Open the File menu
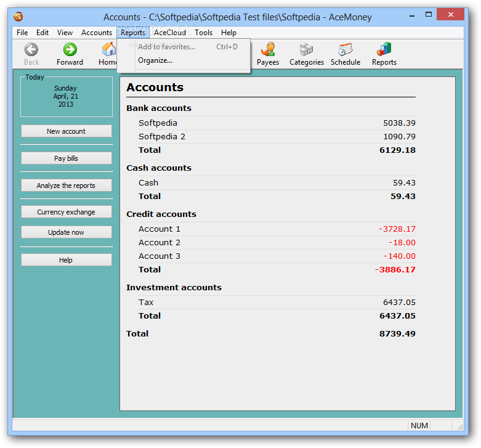 [x=22, y=33]
